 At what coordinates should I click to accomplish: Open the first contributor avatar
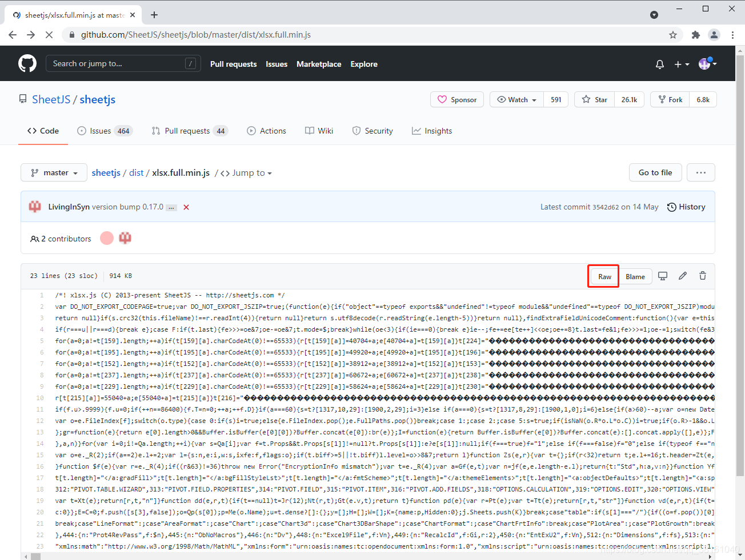pos(107,238)
